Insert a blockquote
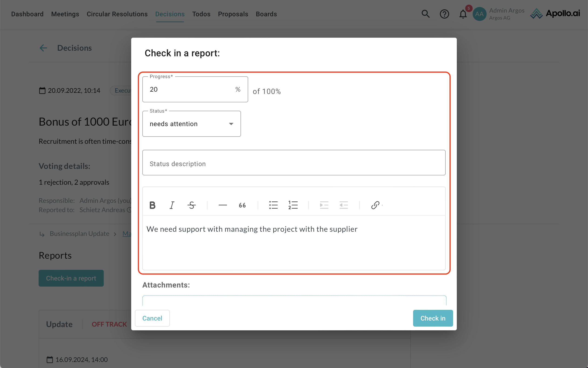 point(242,205)
